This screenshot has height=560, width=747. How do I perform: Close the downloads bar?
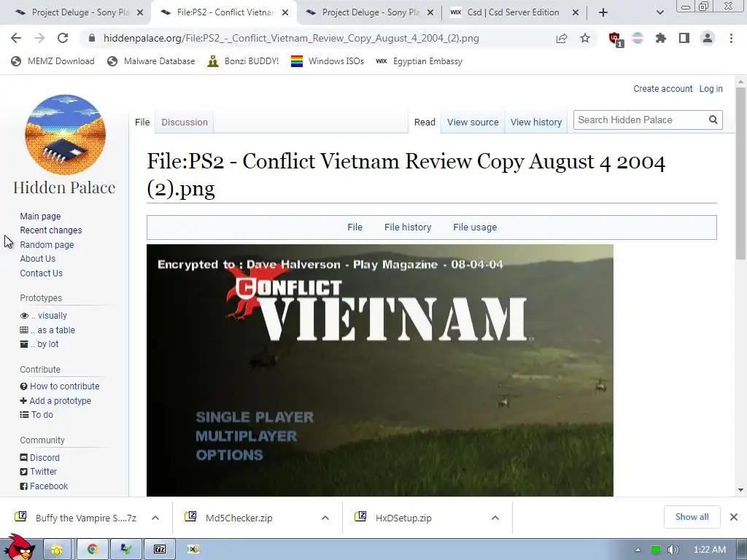point(734,517)
